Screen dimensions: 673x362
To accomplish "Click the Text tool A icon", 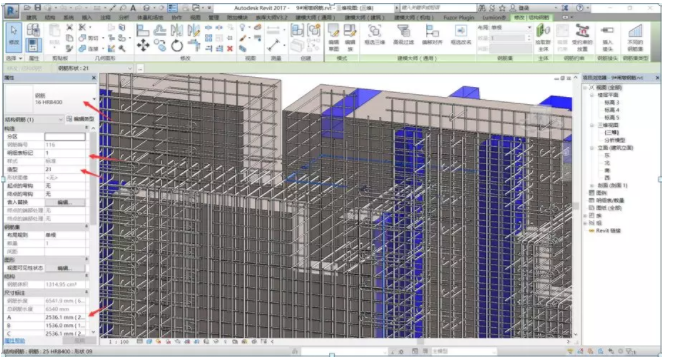I will (x=133, y=8).
